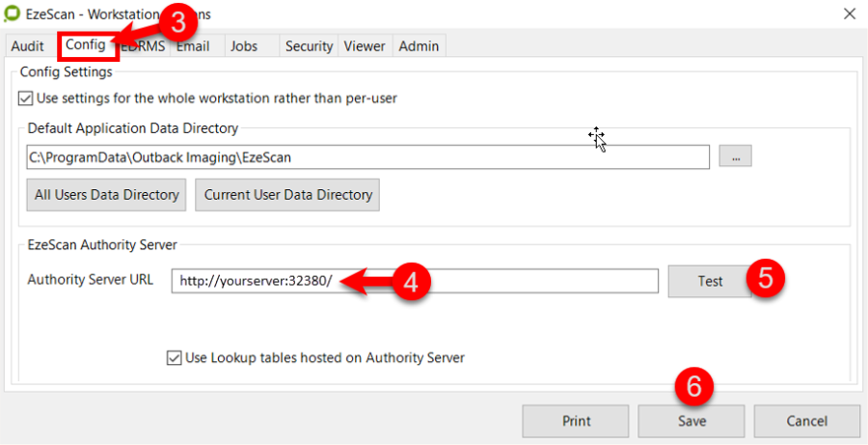Focus the Authority Server URL field
Image resolution: width=868 pixels, height=445 pixels.
(x=415, y=281)
